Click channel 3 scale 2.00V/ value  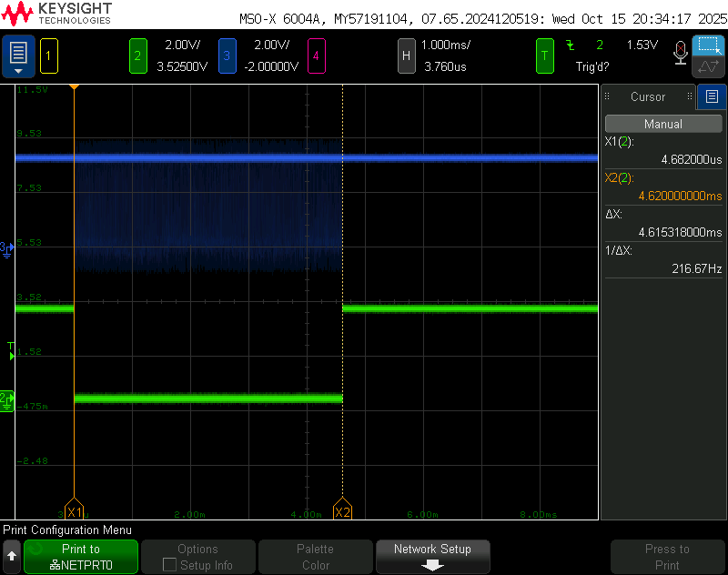(x=271, y=45)
